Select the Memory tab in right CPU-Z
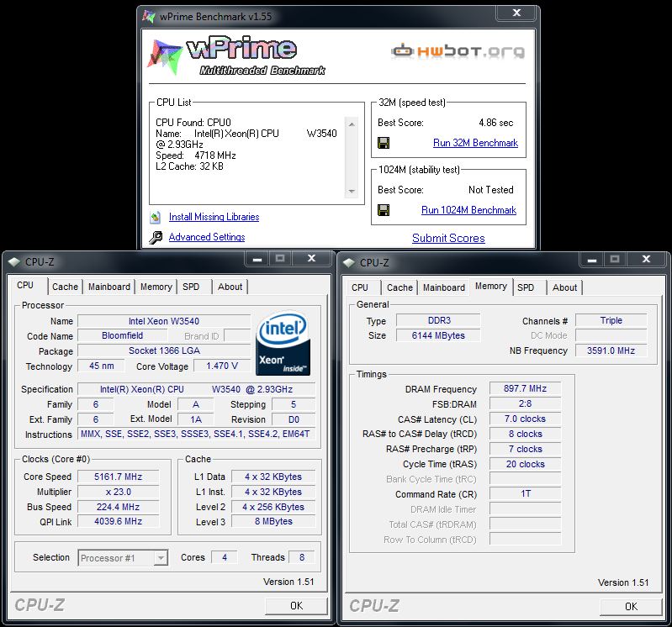The image size is (672, 627). coord(491,286)
